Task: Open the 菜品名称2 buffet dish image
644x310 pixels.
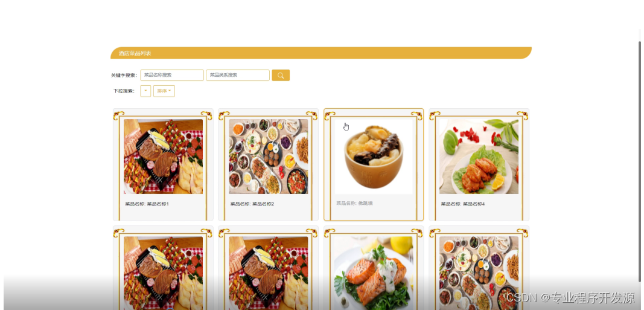Action: [x=268, y=157]
